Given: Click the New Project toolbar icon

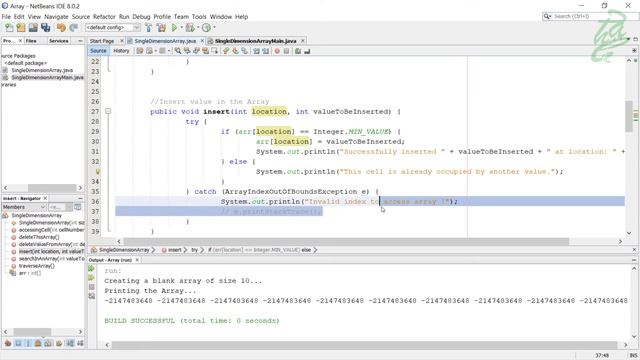Looking at the screenshot, I should (x=21, y=28).
